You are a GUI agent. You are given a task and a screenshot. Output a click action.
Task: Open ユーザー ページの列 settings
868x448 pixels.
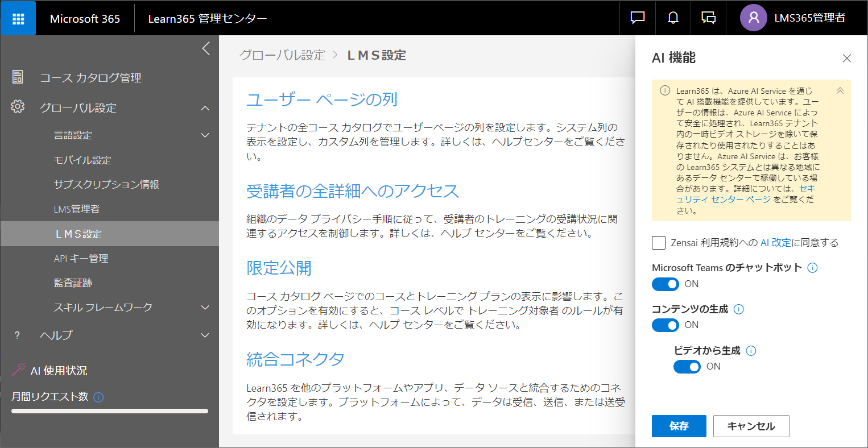pos(321,99)
